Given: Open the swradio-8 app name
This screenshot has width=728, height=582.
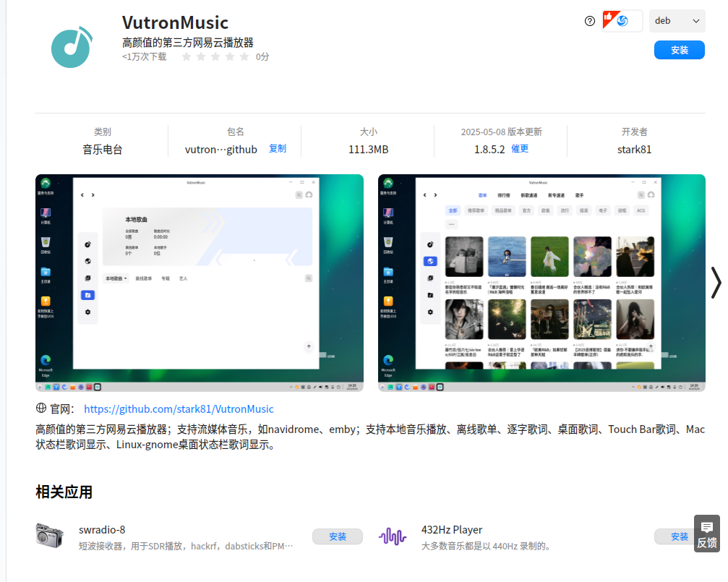Looking at the screenshot, I should 102,530.
